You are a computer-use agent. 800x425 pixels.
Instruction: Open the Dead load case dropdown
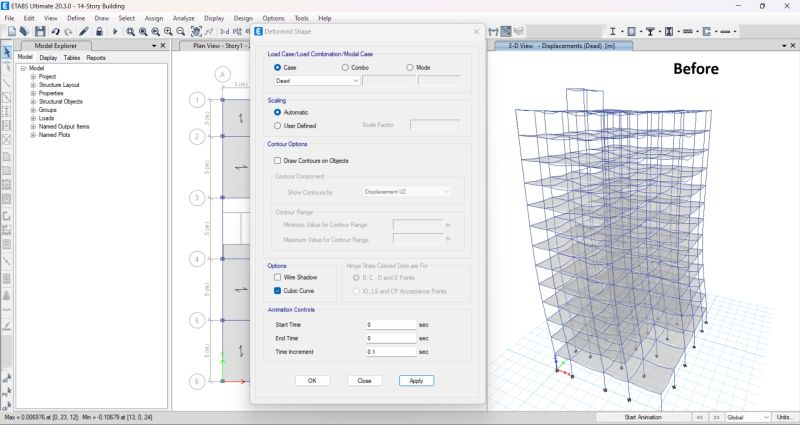[317, 81]
